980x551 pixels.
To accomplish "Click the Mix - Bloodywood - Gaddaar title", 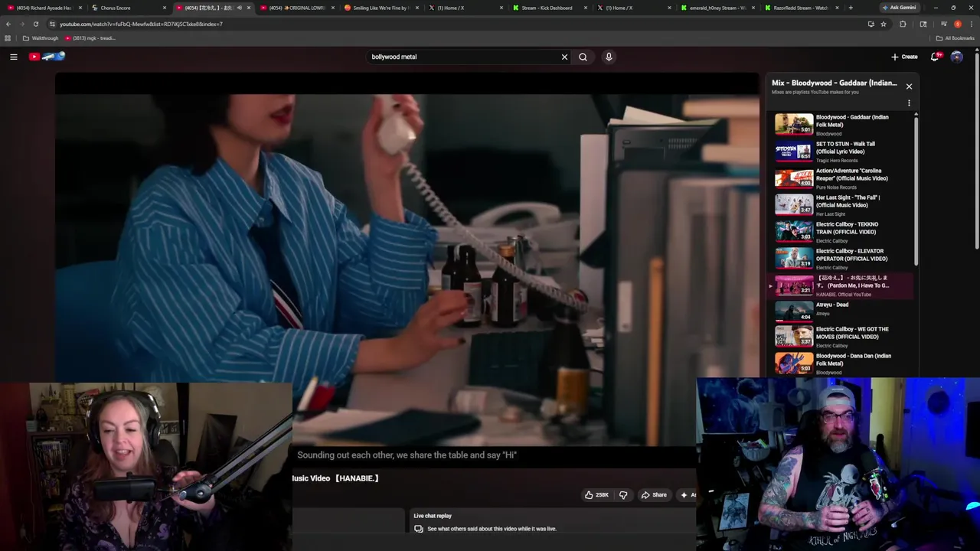I will [x=834, y=83].
